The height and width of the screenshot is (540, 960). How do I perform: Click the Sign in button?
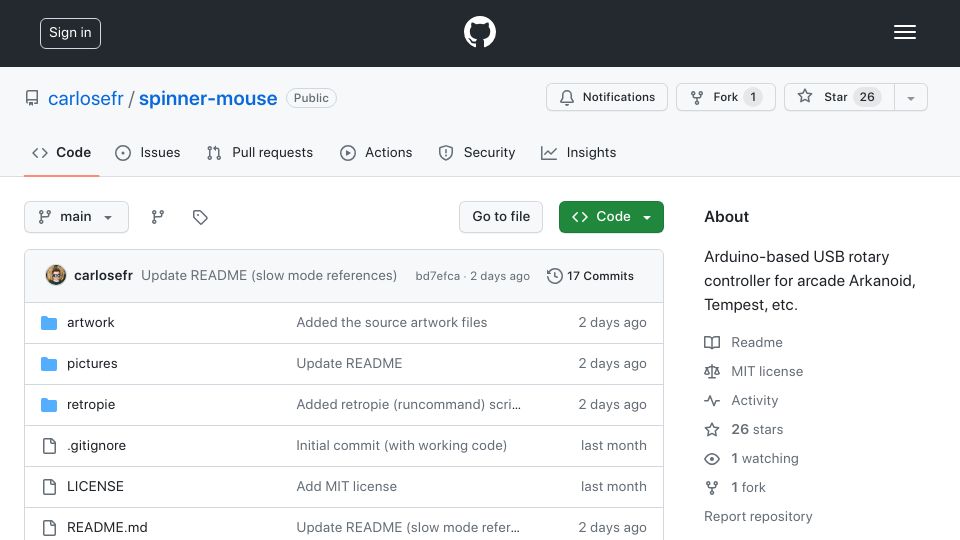tap(70, 33)
